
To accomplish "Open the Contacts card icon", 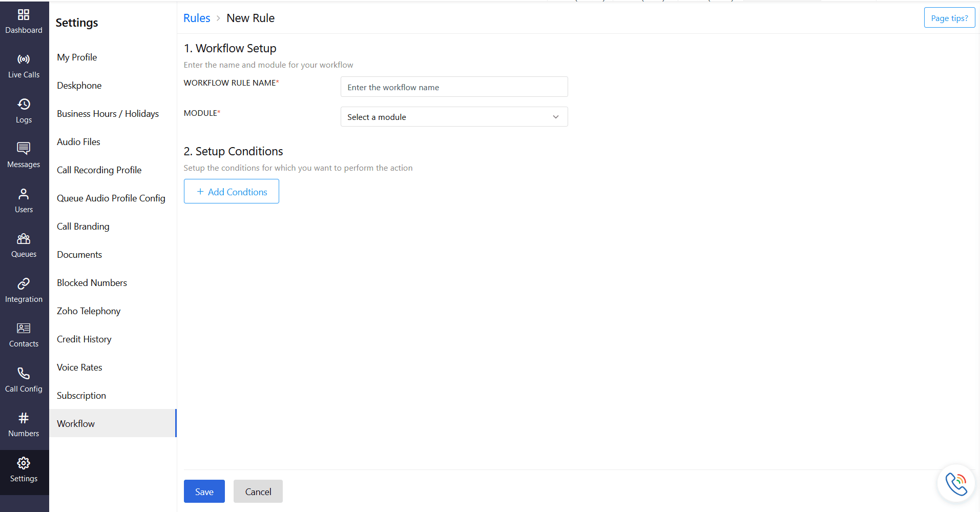I will [x=24, y=329].
